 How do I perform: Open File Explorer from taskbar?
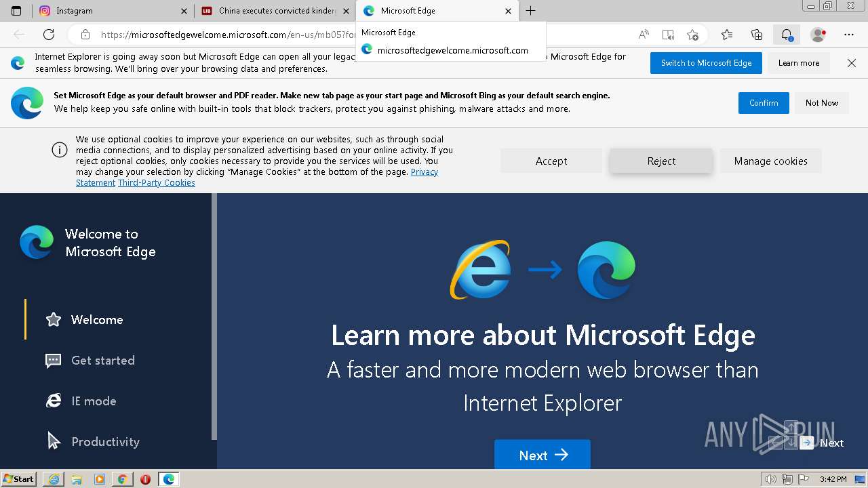pos(77,479)
